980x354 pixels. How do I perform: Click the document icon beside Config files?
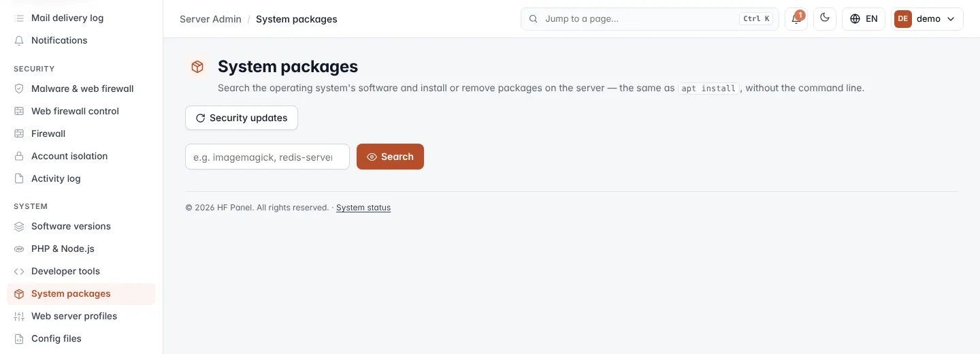[19, 338]
